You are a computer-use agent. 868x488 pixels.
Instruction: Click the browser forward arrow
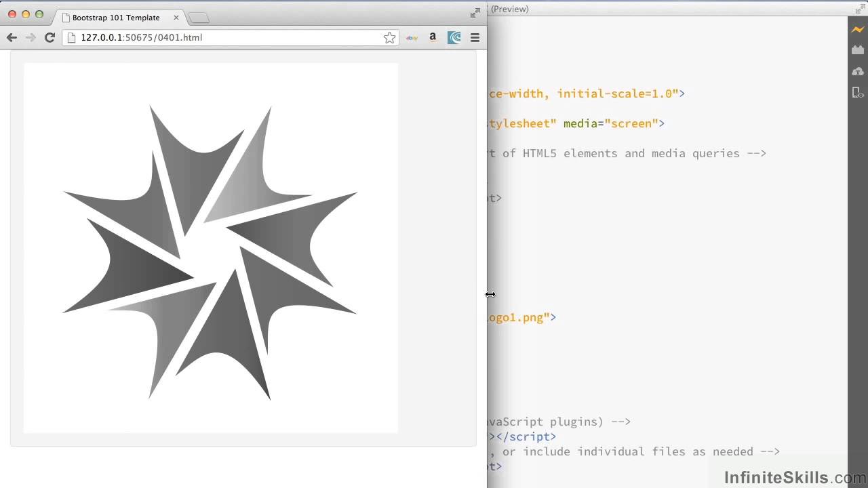point(31,38)
